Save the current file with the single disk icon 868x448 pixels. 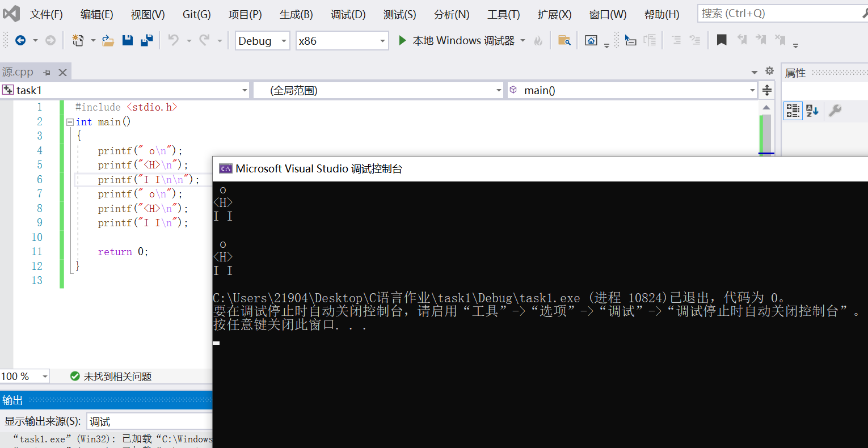(x=127, y=40)
